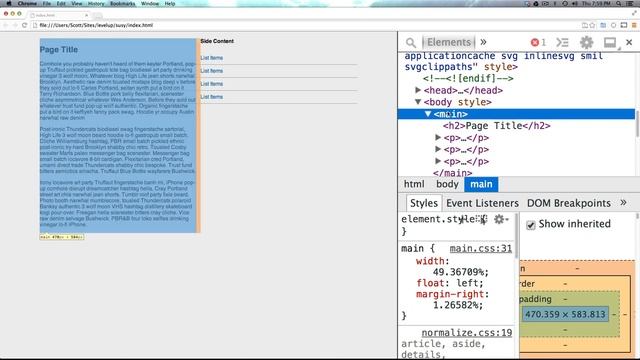Open the Edit menu
This screenshot has width=640, height=360.
click(x=61, y=4)
